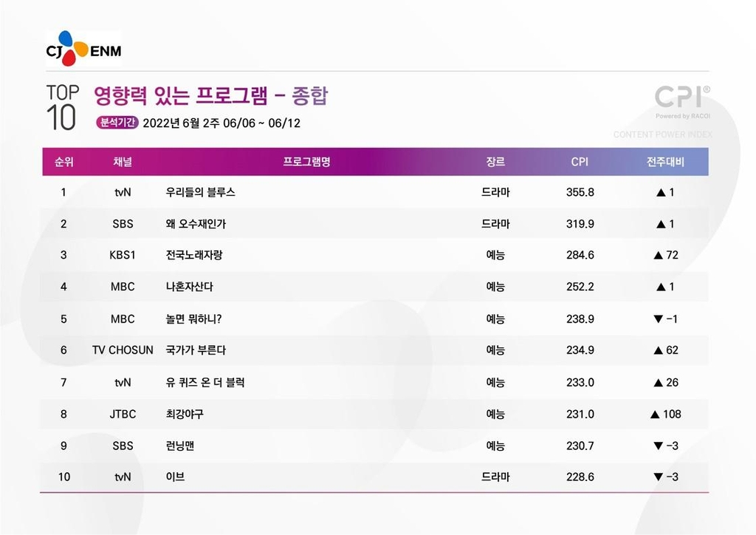Select the 유 퀴즈 온 더 블럭 title
The width and height of the screenshot is (756, 535).
[x=205, y=383]
